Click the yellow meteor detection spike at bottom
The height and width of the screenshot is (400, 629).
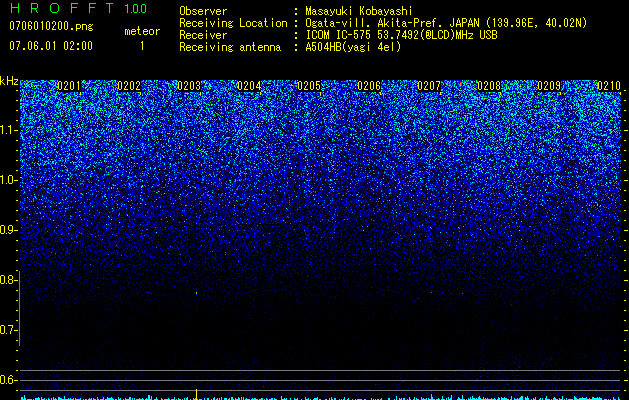(x=197, y=394)
